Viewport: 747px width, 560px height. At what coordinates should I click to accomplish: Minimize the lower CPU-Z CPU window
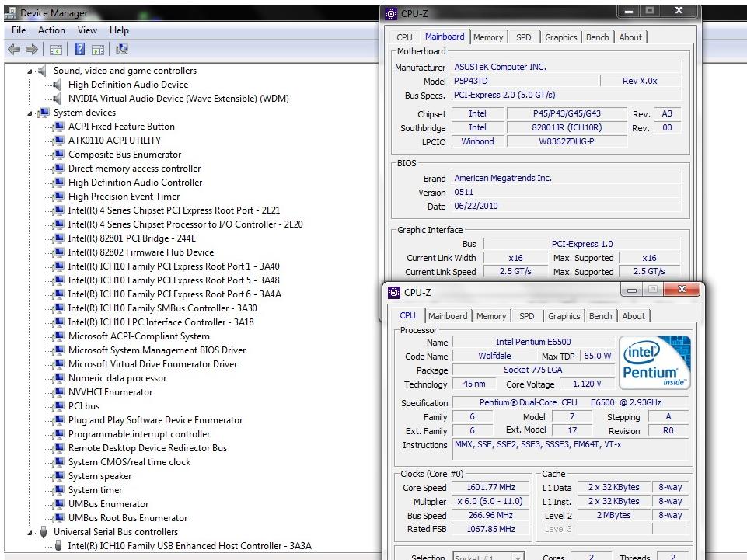(x=632, y=290)
